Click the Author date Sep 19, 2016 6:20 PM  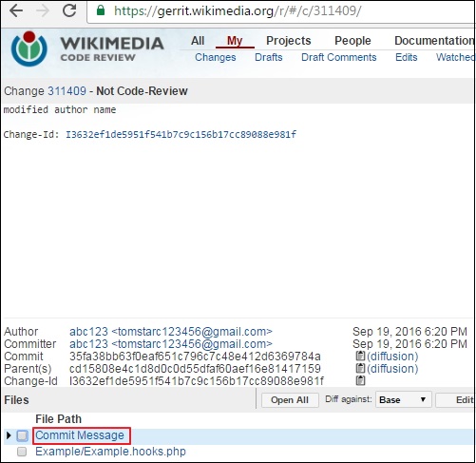tap(409, 332)
